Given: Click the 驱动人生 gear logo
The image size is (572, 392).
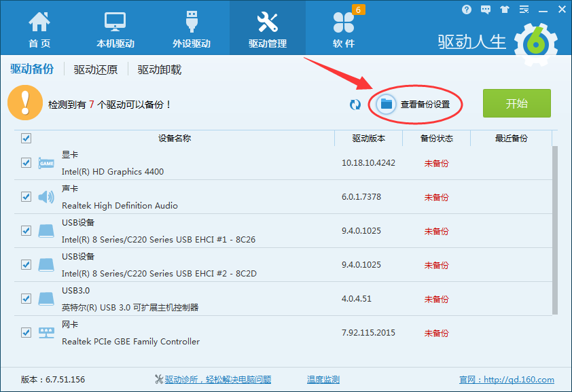Looking at the screenshot, I should coord(536,44).
